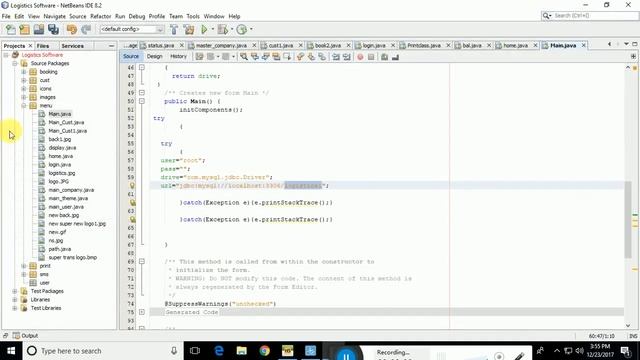The height and width of the screenshot is (360, 640).
Task: Click the Undo toolbar icon
Action: click(72, 29)
